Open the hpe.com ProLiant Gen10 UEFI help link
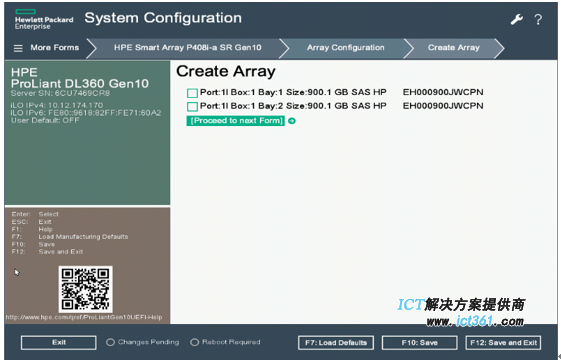561x362 pixels. click(x=84, y=317)
